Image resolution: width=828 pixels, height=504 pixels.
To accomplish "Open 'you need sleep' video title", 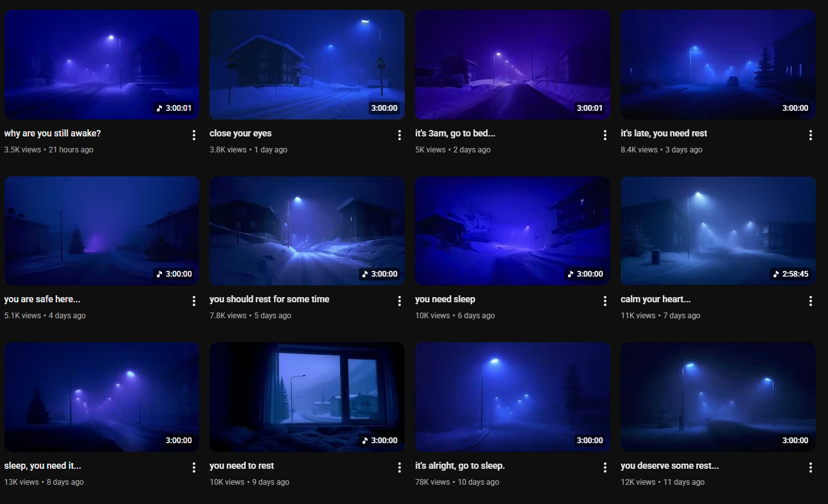I will [445, 299].
